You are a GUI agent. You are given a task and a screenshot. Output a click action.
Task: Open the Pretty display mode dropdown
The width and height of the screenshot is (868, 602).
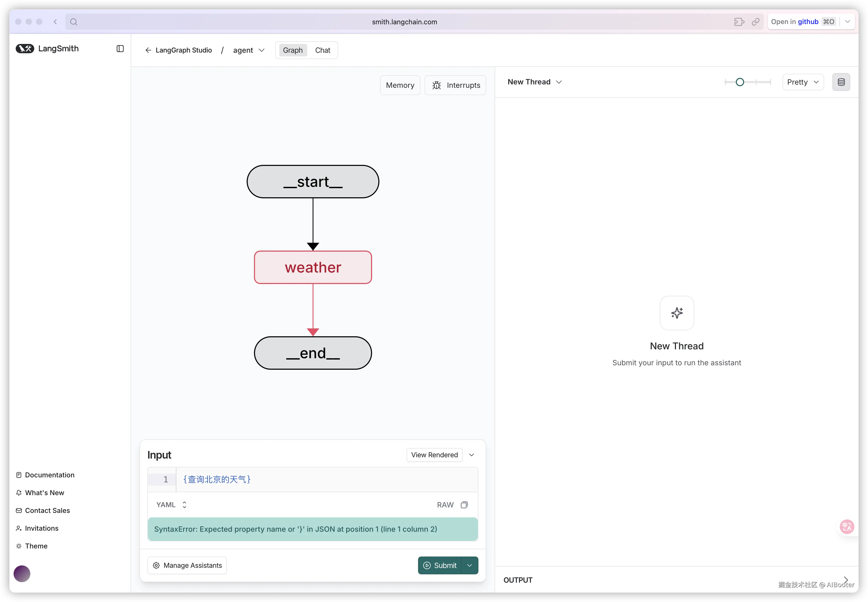[x=803, y=82]
